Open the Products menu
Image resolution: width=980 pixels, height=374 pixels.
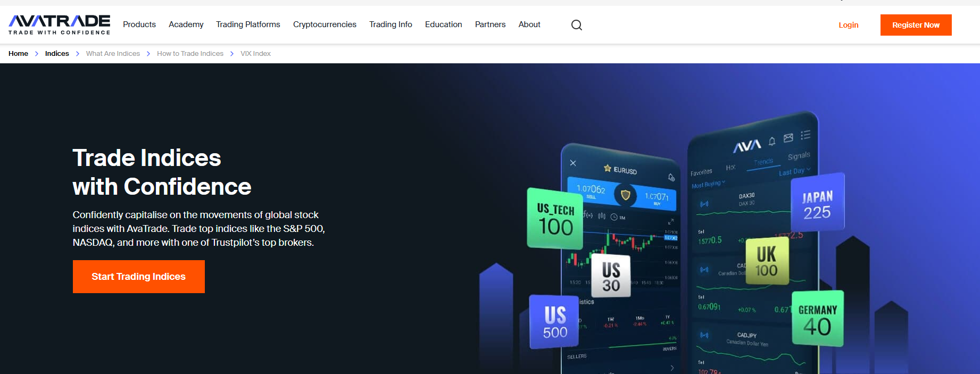click(139, 24)
